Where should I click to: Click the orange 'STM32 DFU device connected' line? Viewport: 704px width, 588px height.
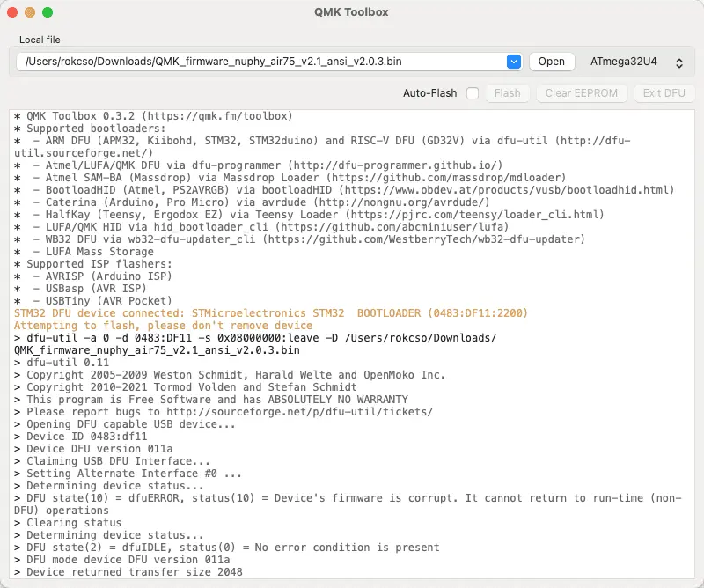pyautogui.click(x=271, y=313)
